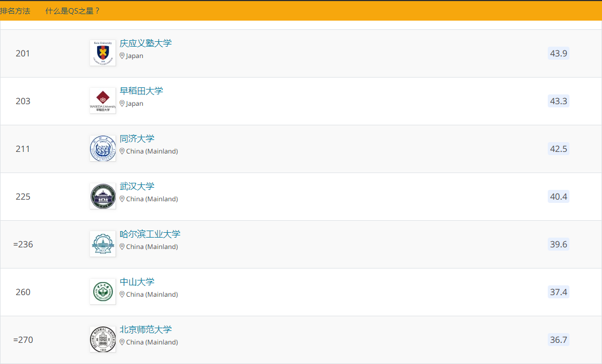Click the score 36.7
The image size is (602, 364).
558,340
